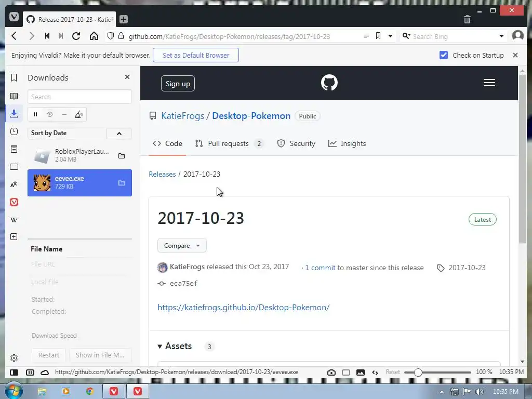Image resolution: width=532 pixels, height=399 pixels.
Task: Click the Windows Start button
Action: [x=14, y=391]
